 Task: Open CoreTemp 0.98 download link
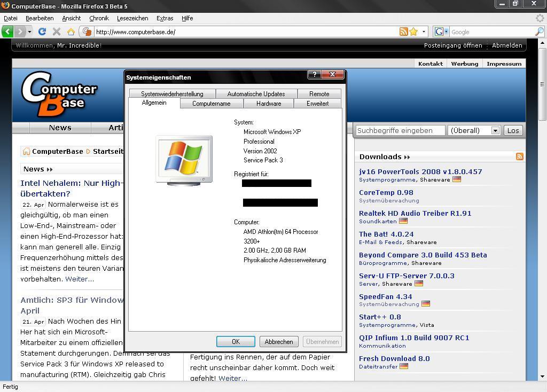point(386,192)
